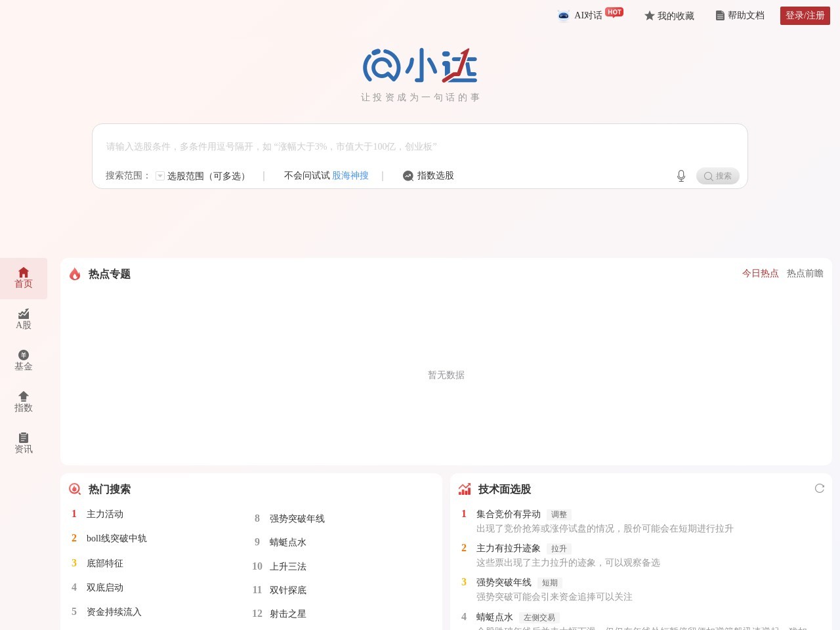Refresh the 技术面选股 list
This screenshot has height=630, width=840.
(x=819, y=488)
